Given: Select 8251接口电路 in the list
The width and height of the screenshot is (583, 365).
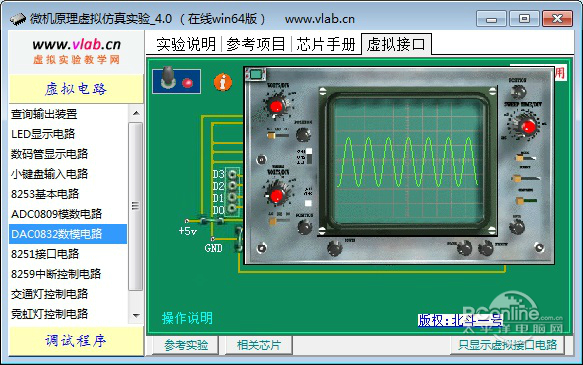Looking at the screenshot, I should [68, 254].
